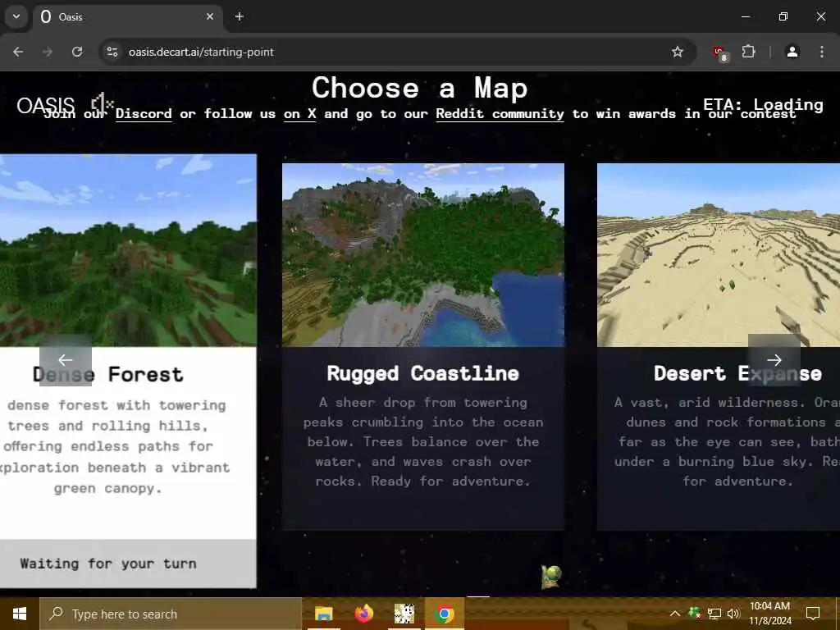This screenshot has width=840, height=630.
Task: Click the browser forward arrow
Action: point(48,52)
